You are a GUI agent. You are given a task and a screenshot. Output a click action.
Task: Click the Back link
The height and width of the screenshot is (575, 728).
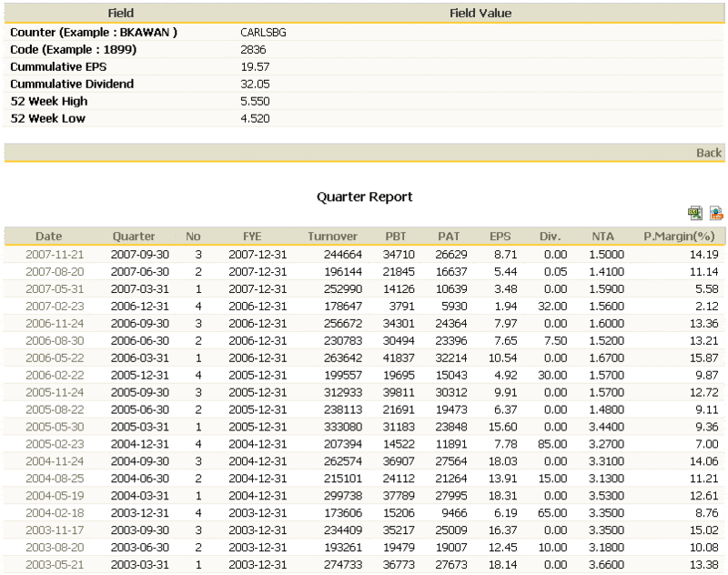point(708,153)
